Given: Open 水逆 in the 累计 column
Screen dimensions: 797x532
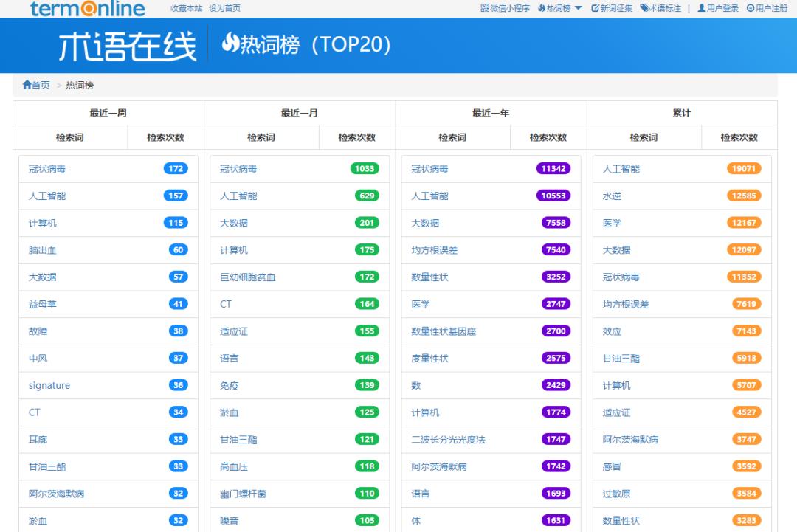Looking at the screenshot, I should 612,196.
